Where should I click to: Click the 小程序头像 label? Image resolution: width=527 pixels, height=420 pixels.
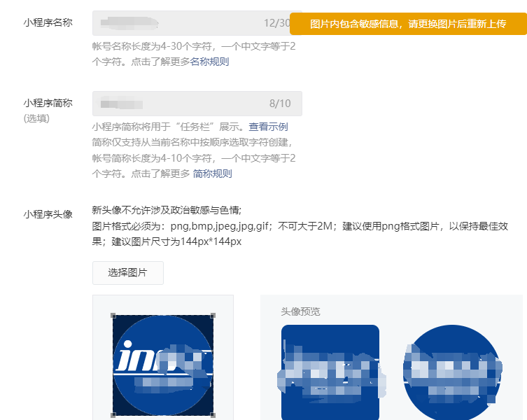pos(48,214)
